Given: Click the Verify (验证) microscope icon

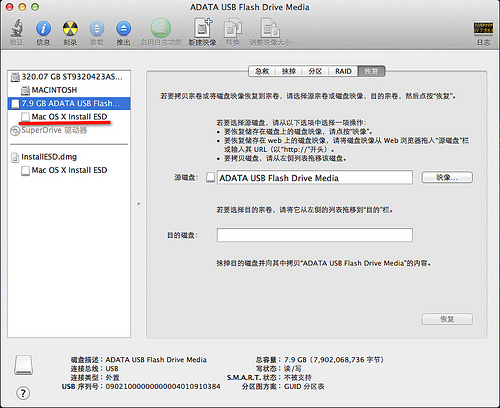Looking at the screenshot, I should (17, 28).
